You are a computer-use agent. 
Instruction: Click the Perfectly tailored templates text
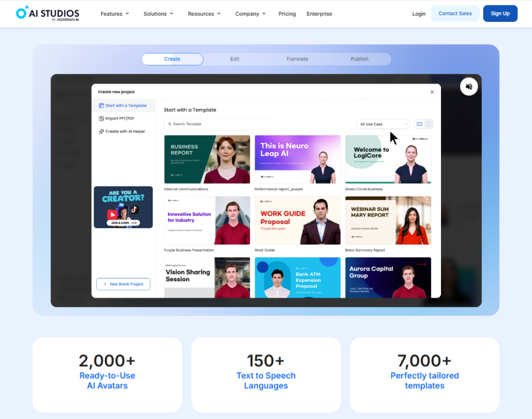click(x=425, y=381)
